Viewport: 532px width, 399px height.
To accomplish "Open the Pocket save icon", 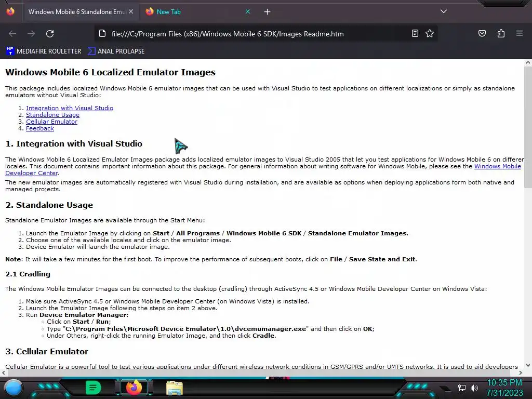I will tap(482, 33).
